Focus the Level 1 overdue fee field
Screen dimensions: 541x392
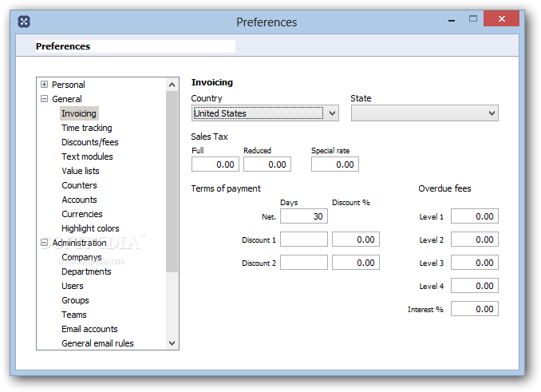(x=475, y=216)
